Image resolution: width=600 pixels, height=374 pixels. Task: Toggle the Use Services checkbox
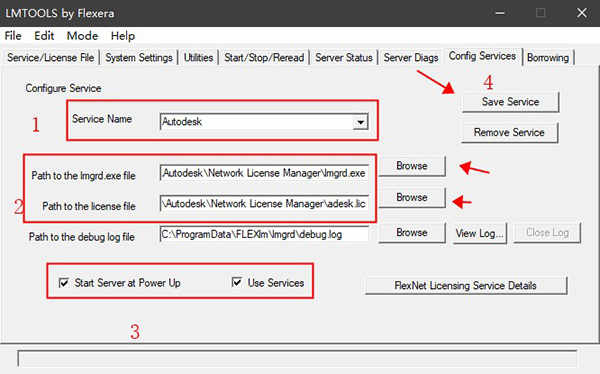(x=237, y=283)
